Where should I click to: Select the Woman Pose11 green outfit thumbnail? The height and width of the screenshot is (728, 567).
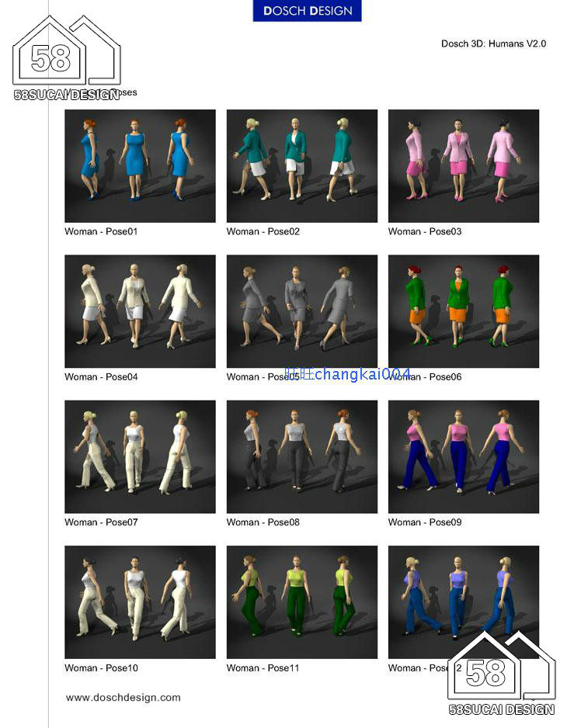pyautogui.click(x=301, y=601)
